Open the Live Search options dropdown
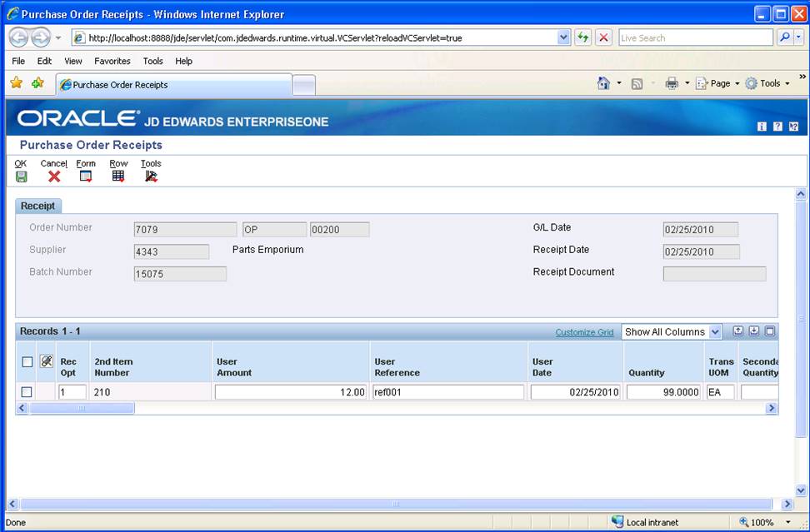 click(x=798, y=37)
